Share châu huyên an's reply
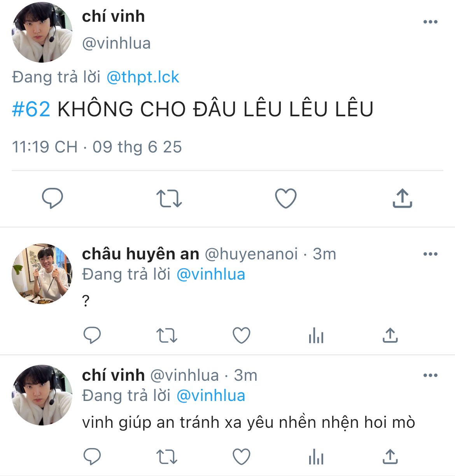This screenshot has width=455, height=476. coord(390,335)
